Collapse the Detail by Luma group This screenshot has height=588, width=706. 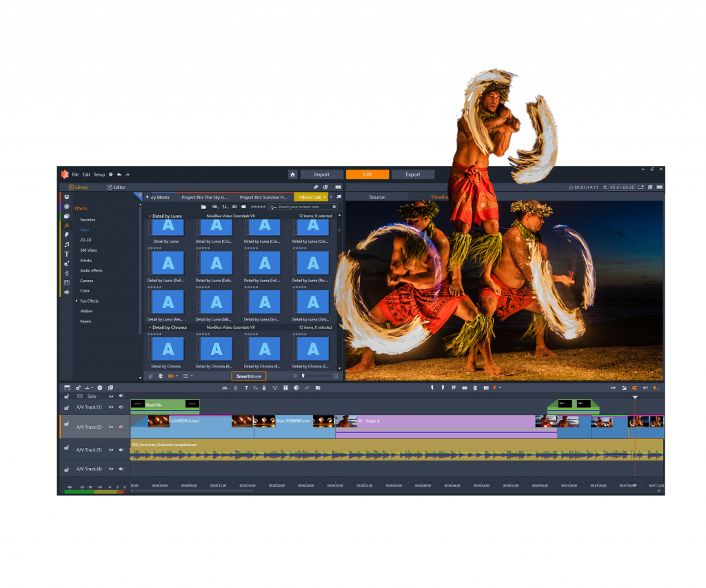(150, 216)
